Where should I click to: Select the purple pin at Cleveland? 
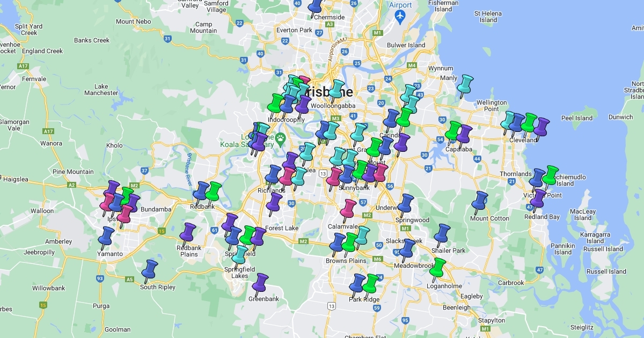click(541, 127)
